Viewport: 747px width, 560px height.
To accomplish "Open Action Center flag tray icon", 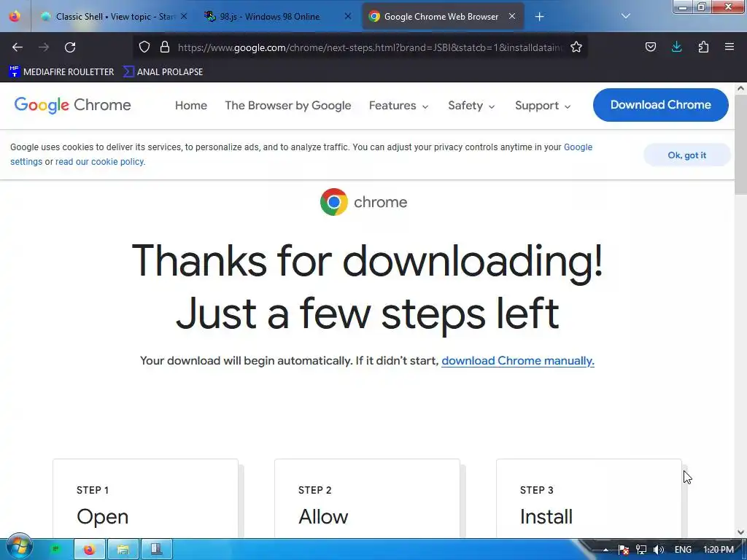I will [624, 550].
